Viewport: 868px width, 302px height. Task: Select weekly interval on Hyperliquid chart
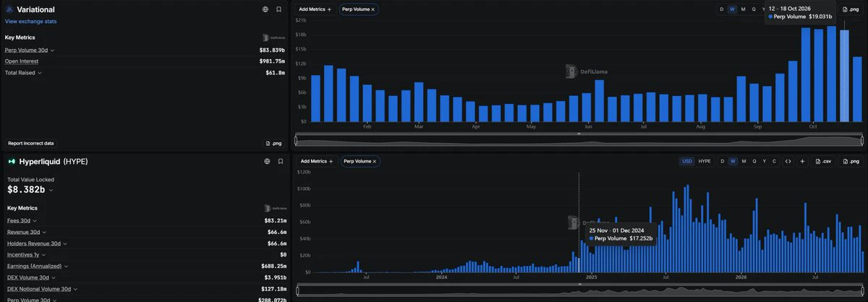[732, 161]
